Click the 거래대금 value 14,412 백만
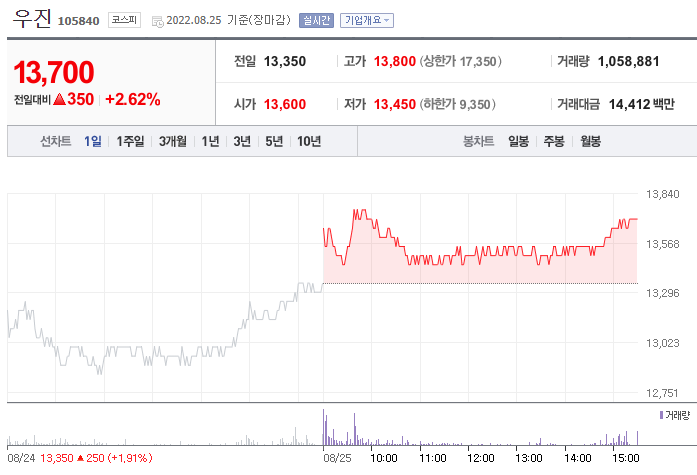697x475 pixels. [641, 104]
